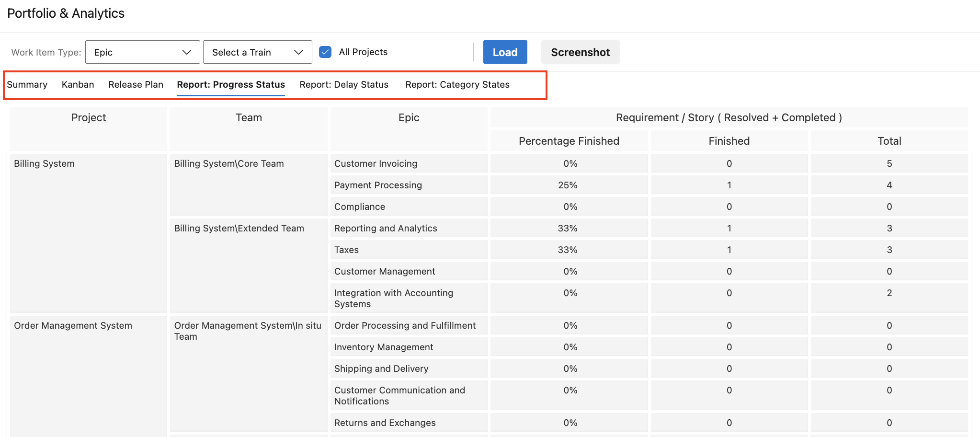Open the Select a Train dropdown
The height and width of the screenshot is (437, 980).
tap(257, 52)
